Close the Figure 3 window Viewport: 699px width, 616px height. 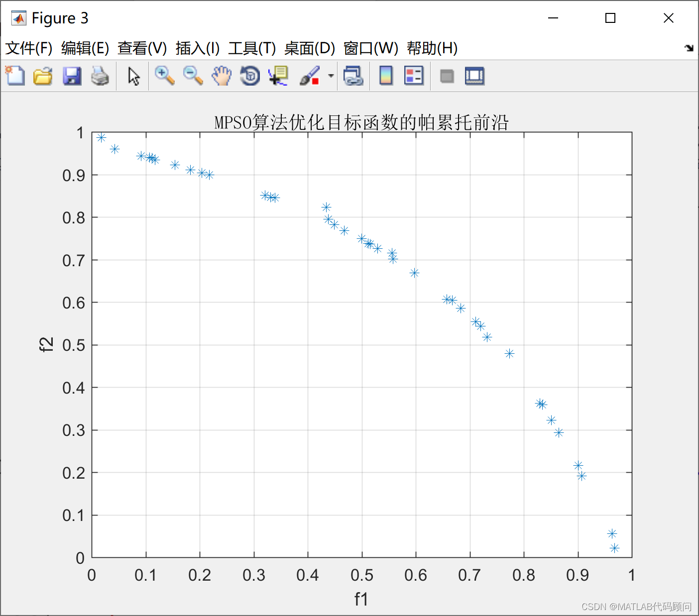[669, 18]
